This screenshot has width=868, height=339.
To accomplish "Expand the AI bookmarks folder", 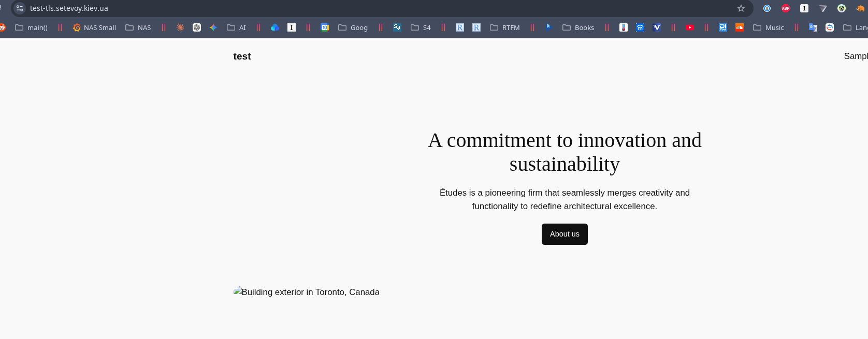I will [237, 27].
